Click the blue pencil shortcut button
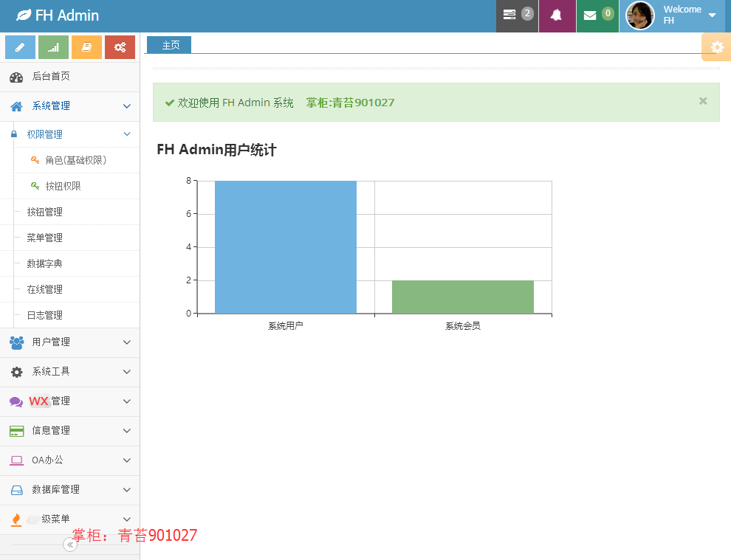This screenshot has height=560, width=731. pyautogui.click(x=20, y=47)
